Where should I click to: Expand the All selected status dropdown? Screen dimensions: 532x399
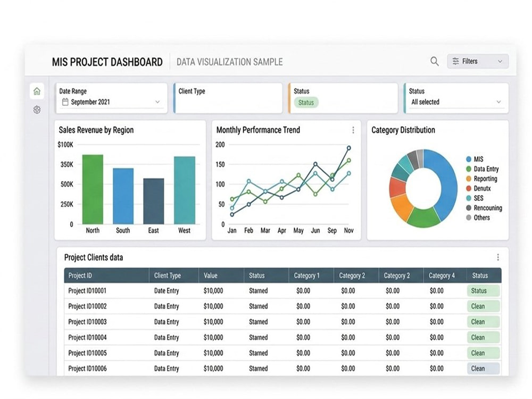click(456, 102)
